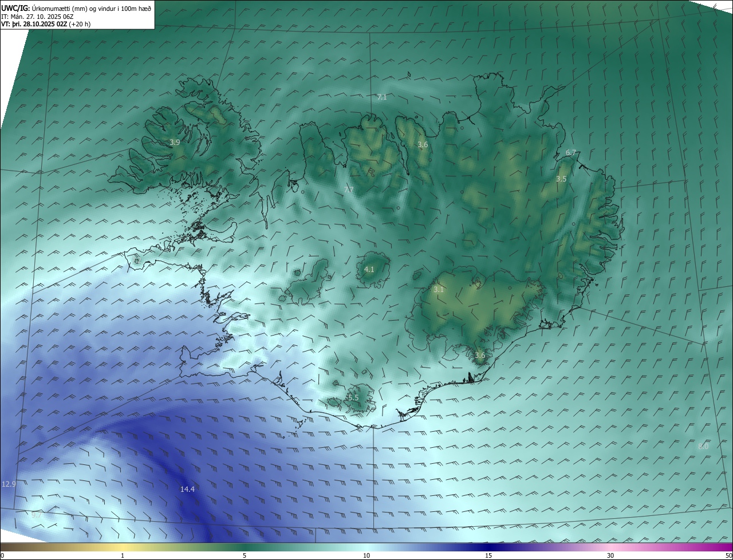Click the 12.9 value at the left edge

(9, 484)
